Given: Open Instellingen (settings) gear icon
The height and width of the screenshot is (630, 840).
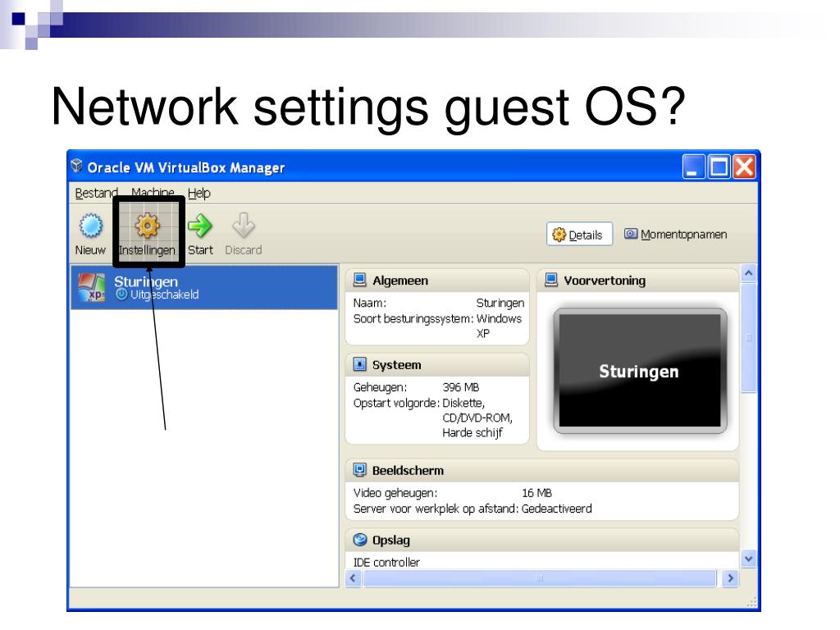Looking at the screenshot, I should [148, 226].
